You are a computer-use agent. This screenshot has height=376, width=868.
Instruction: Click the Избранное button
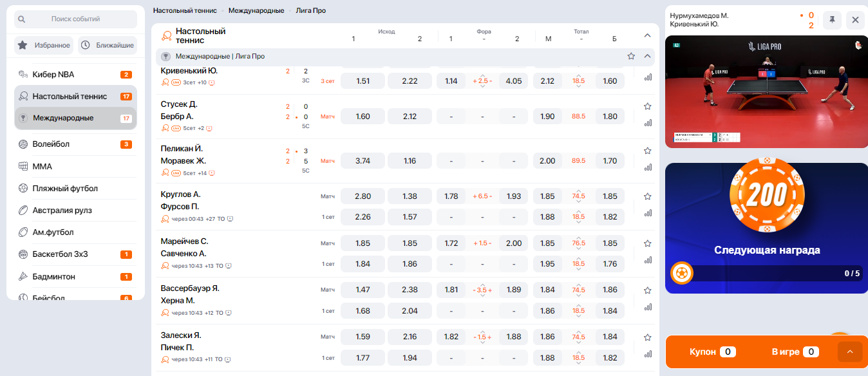[x=44, y=45]
